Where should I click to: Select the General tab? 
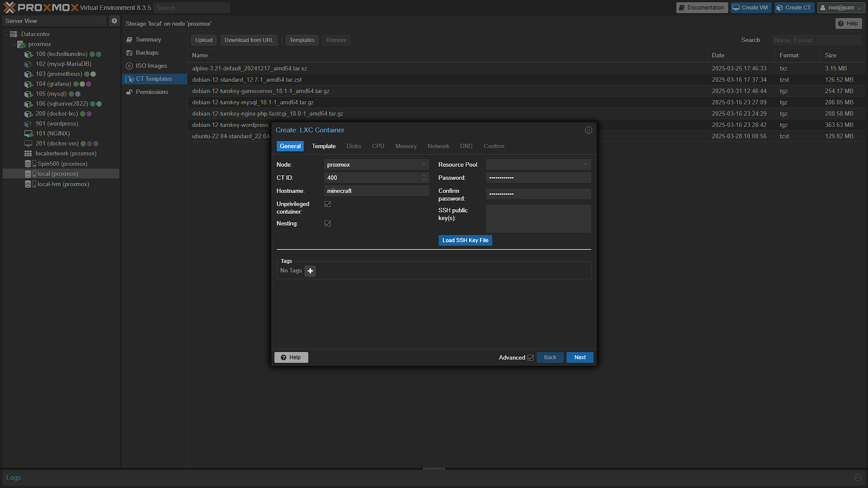(x=290, y=146)
